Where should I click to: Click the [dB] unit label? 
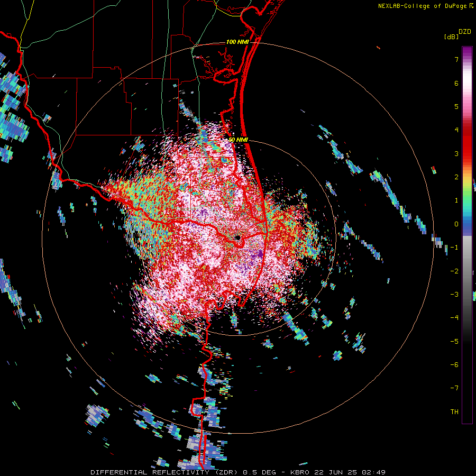click(x=451, y=36)
